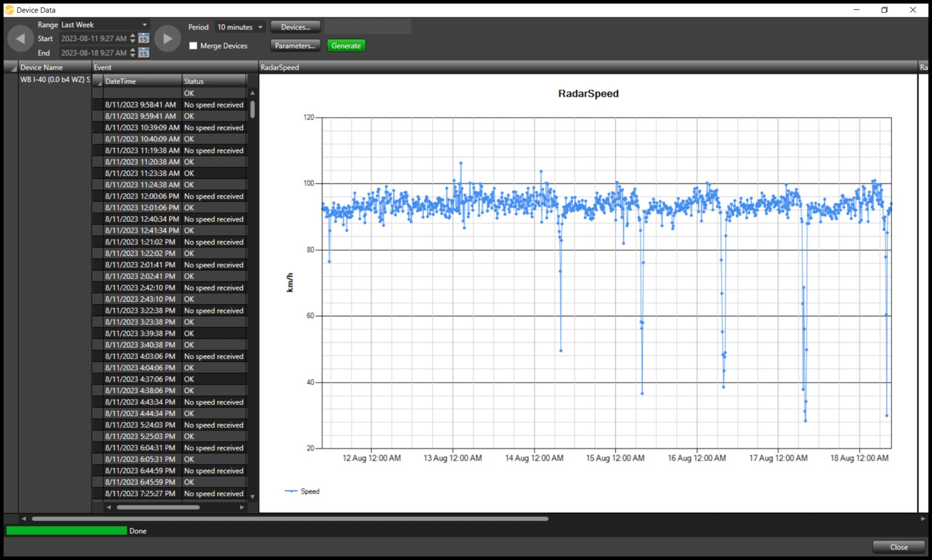This screenshot has width=932, height=560.
Task: Toggle Merge Devices checkbox
Action: click(193, 46)
